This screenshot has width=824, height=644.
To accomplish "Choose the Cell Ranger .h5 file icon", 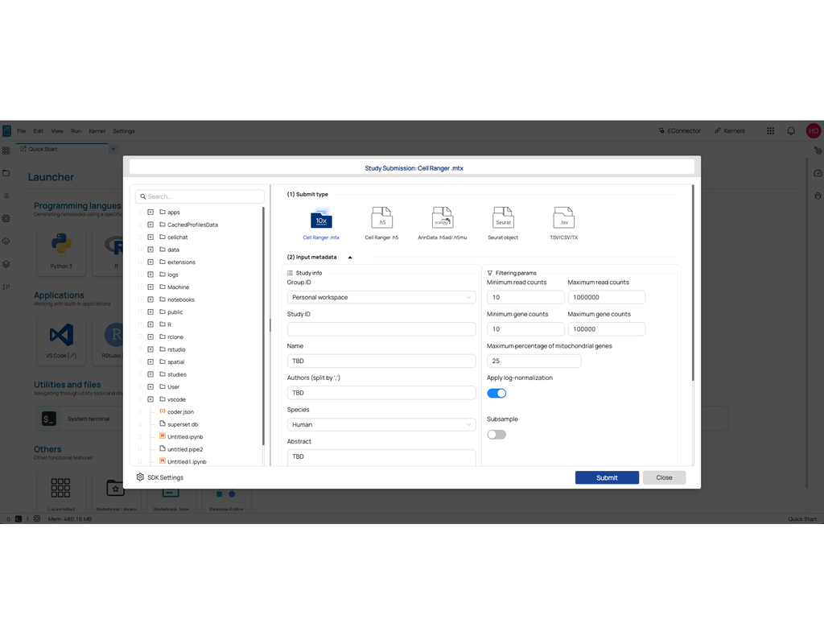I will [381, 218].
